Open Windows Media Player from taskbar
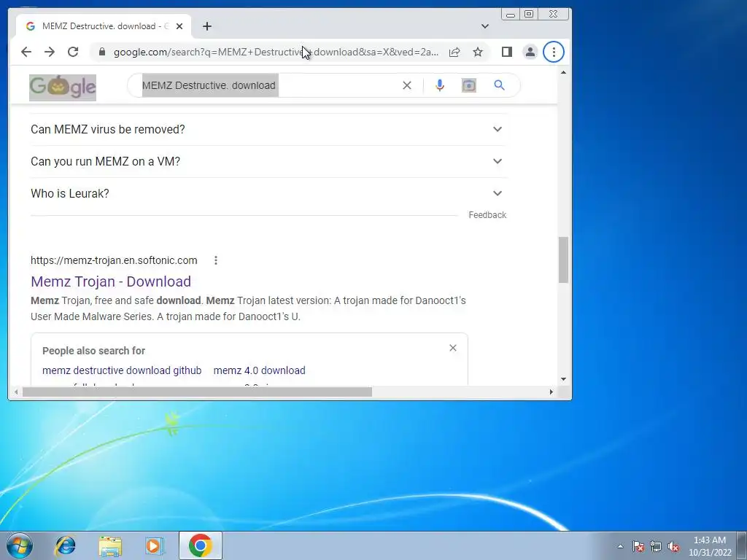Screen dimensions: 747x560 point(155,545)
